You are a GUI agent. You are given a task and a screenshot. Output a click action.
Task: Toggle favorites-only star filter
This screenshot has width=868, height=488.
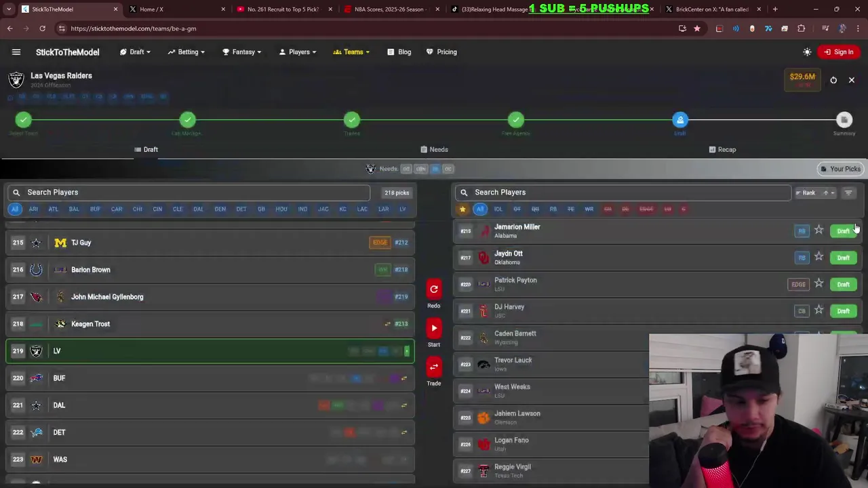tap(462, 209)
